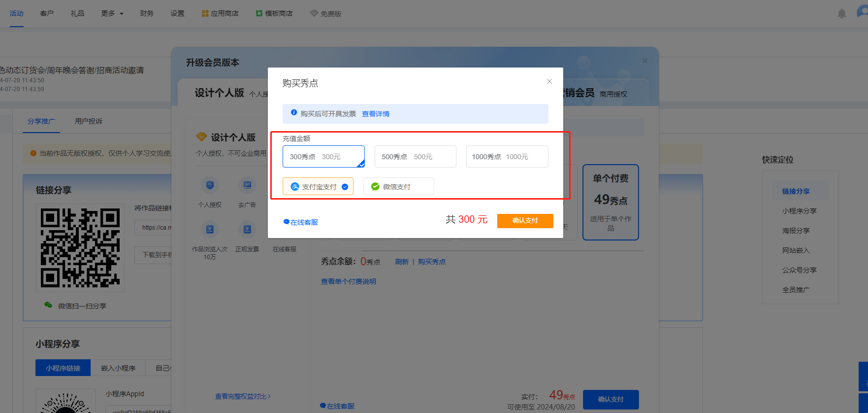Expand the 更多 dropdown menu
The width and height of the screenshot is (868, 413).
point(112,13)
